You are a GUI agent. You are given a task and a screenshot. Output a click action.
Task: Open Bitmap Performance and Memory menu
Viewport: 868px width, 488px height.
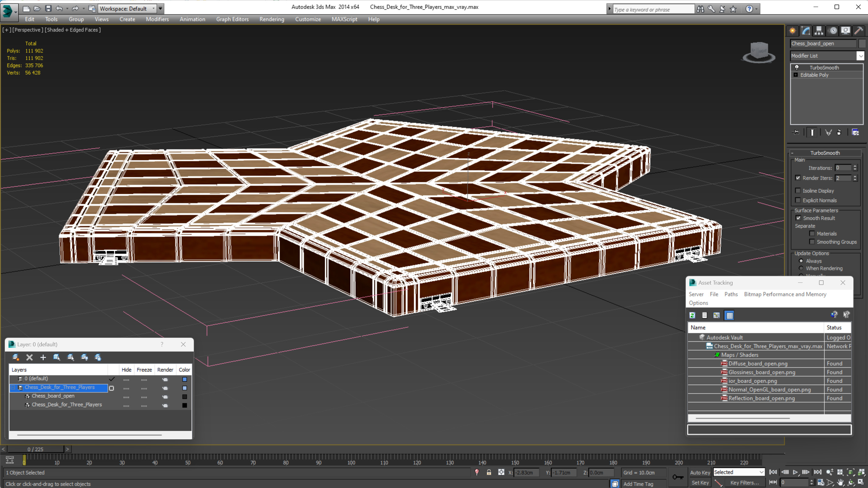coord(785,294)
